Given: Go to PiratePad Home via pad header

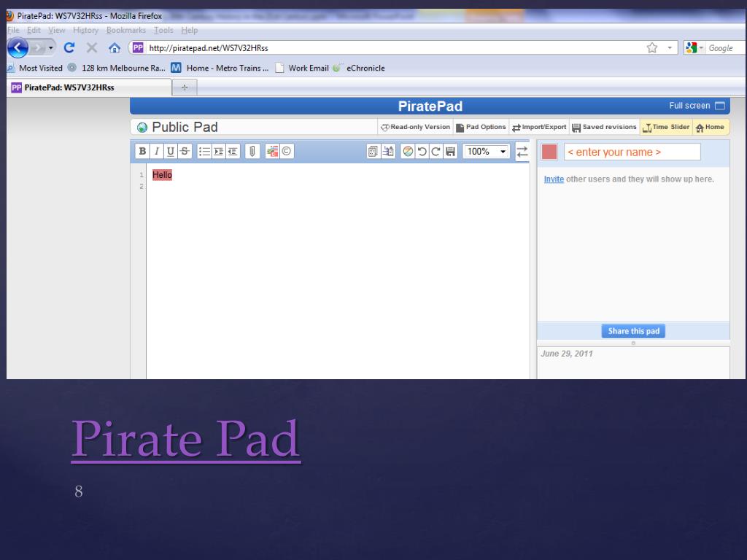Looking at the screenshot, I should pos(710,127).
